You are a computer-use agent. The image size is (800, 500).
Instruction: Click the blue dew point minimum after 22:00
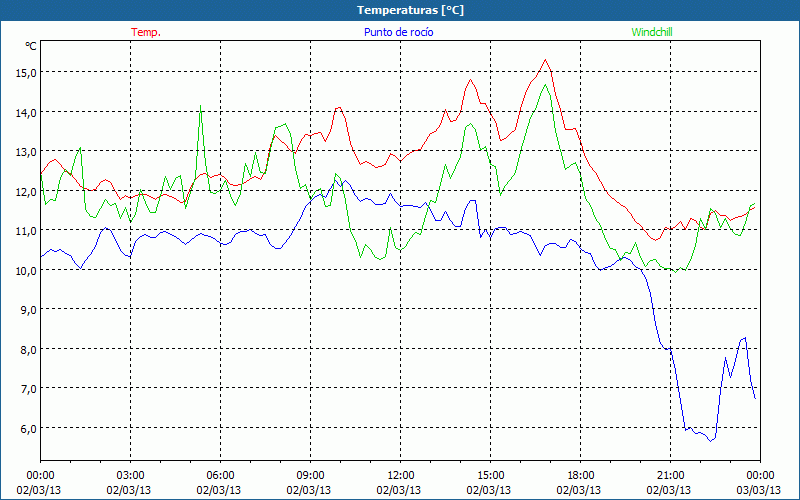[x=710, y=441]
